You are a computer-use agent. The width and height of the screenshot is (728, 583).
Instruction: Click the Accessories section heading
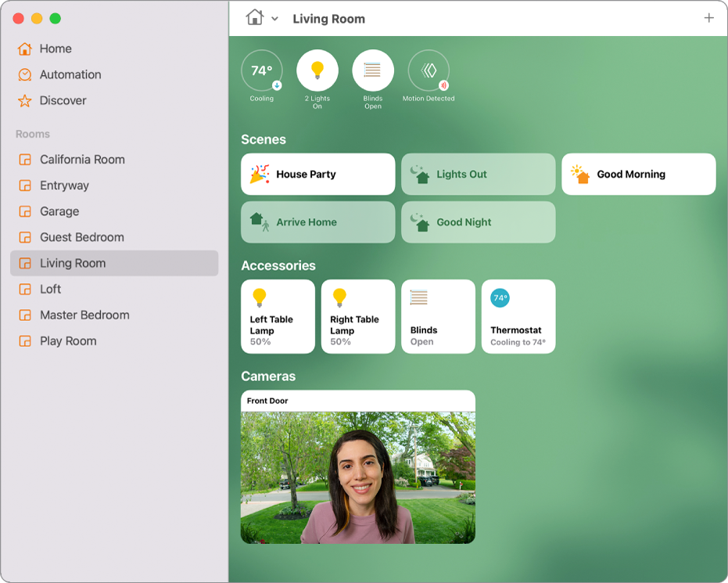[x=278, y=266]
